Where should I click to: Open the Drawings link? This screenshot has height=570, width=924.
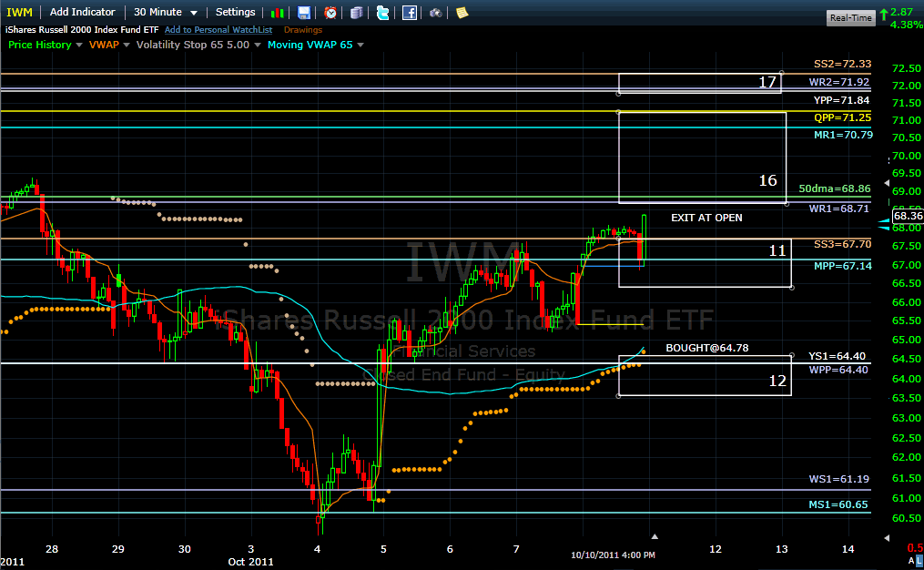[303, 29]
